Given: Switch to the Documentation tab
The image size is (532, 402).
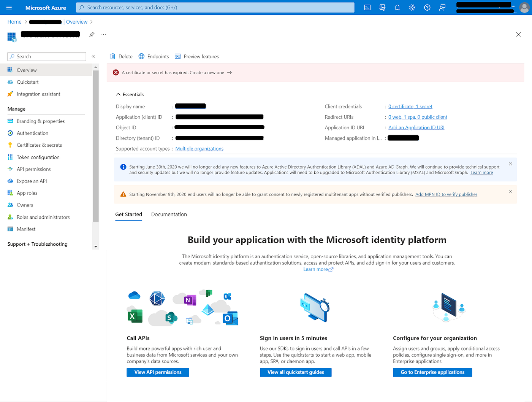Looking at the screenshot, I should (169, 214).
